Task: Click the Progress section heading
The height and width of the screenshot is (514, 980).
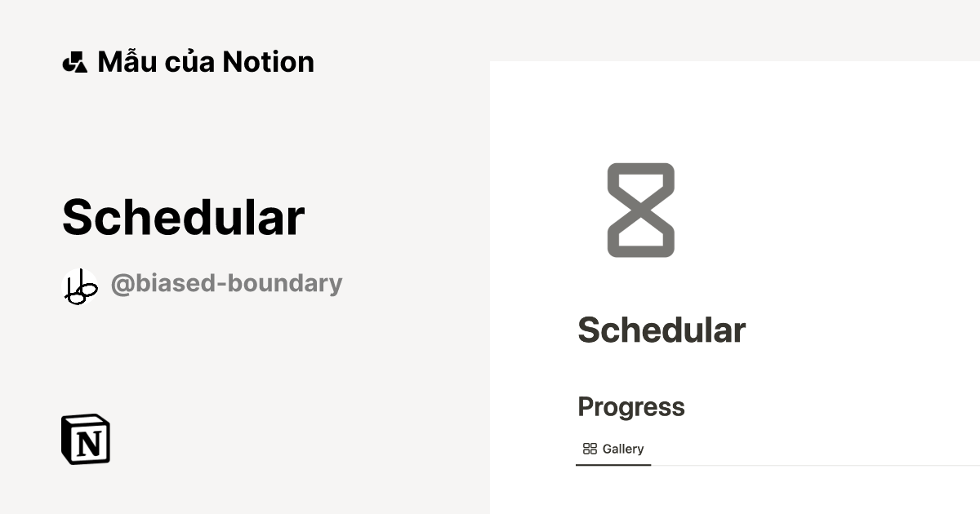Action: point(631,406)
